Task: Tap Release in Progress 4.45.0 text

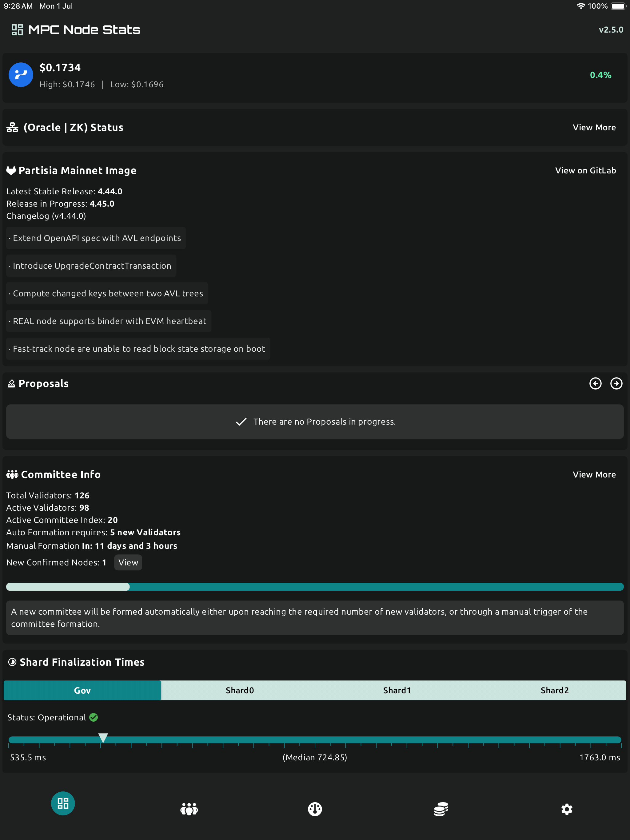Action: (x=60, y=204)
